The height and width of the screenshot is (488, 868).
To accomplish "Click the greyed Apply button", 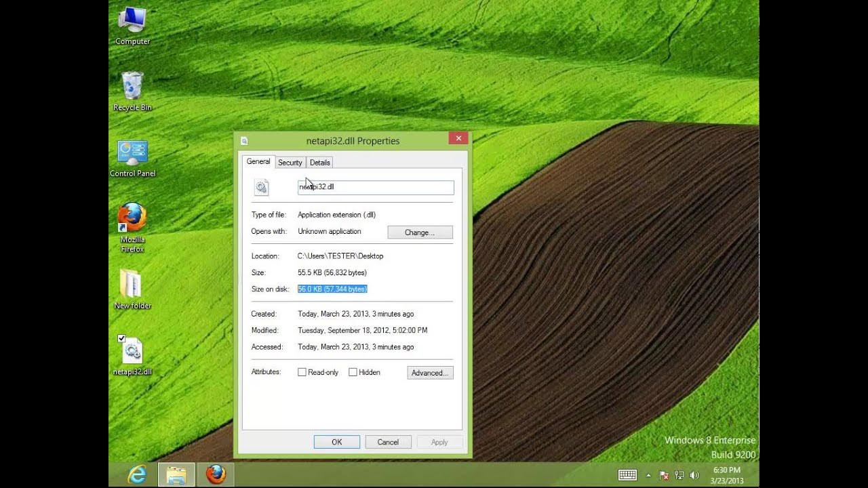I will pyautogui.click(x=439, y=442).
